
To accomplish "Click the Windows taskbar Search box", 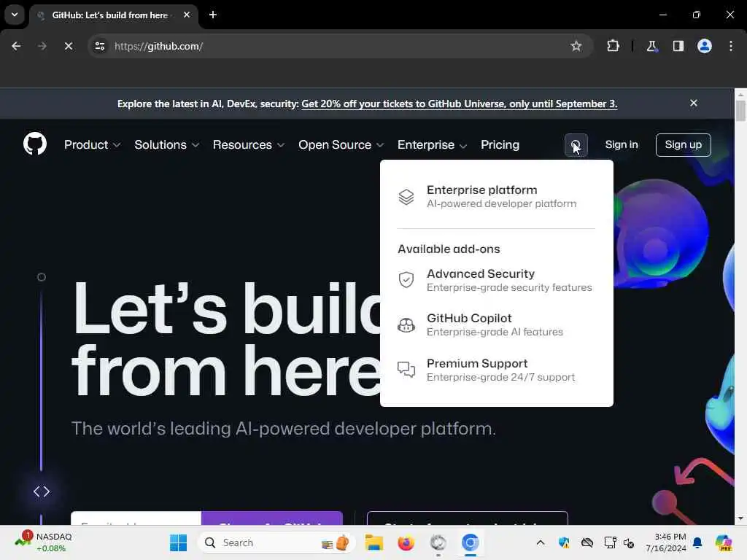I will [x=276, y=542].
